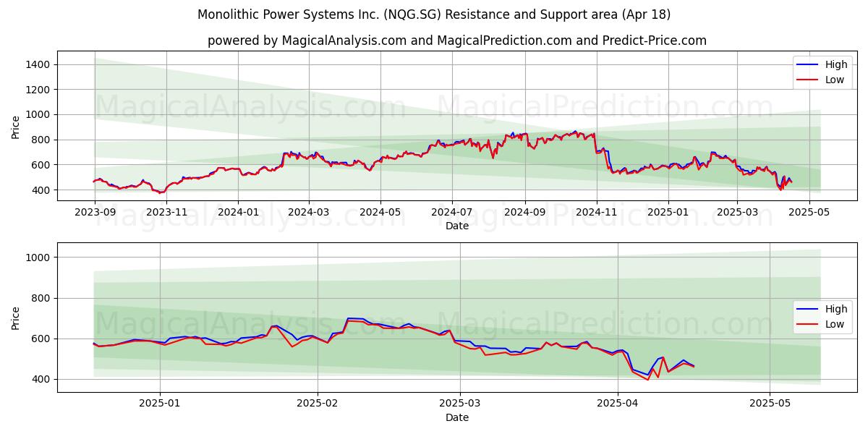Click the 2024-03 date tick label
Image resolution: width=868 pixels, height=434 pixels.
[309, 212]
